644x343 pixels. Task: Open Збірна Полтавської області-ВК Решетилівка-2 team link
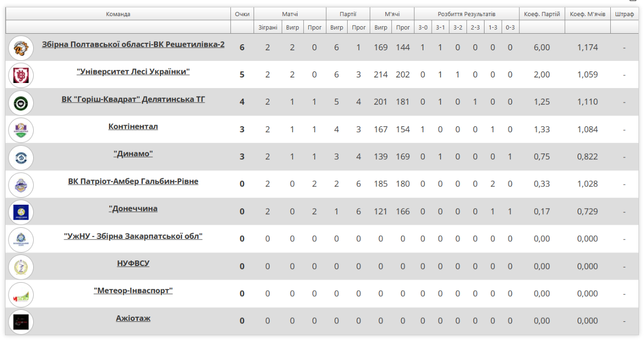click(133, 45)
